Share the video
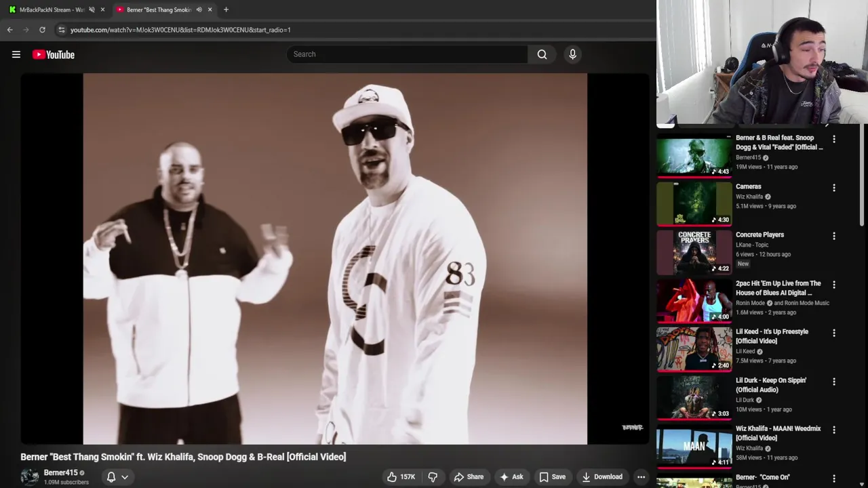The width and height of the screenshot is (868, 488). pos(469,477)
